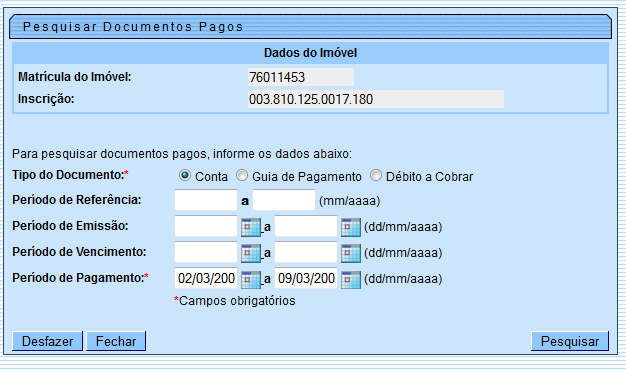The height and width of the screenshot is (372, 626).
Task: Open calendar for Período de Pagamento start date
Action: pos(251,279)
